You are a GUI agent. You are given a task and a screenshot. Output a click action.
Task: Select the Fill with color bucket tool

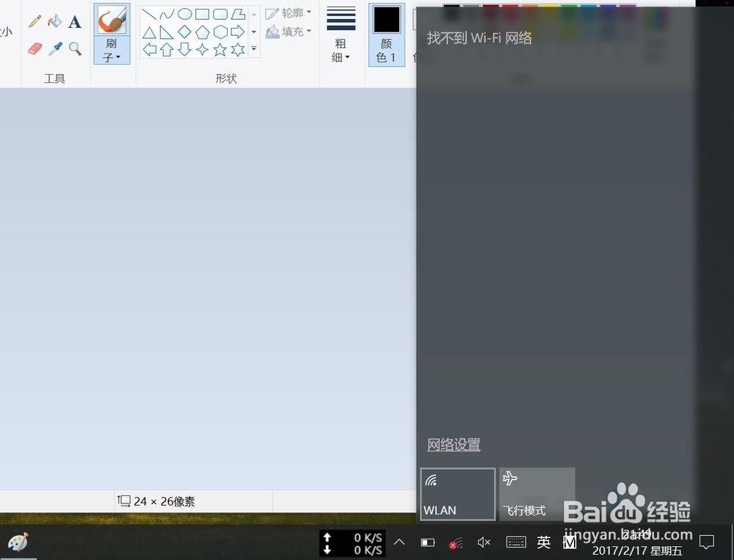click(x=55, y=21)
